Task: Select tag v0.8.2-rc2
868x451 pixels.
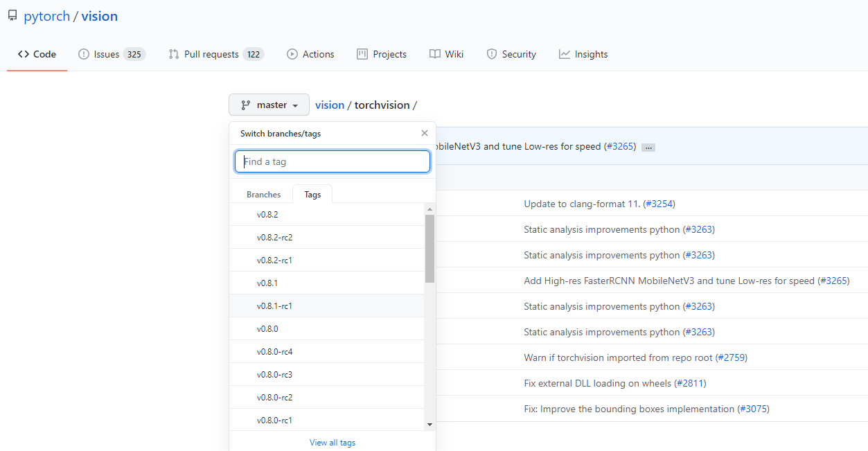Action: pos(326,238)
